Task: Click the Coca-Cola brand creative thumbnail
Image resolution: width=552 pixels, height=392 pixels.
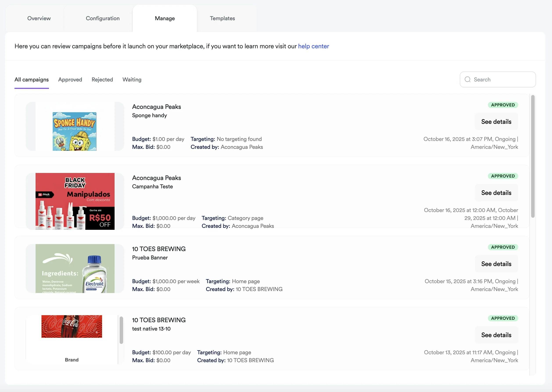Action: [72, 327]
